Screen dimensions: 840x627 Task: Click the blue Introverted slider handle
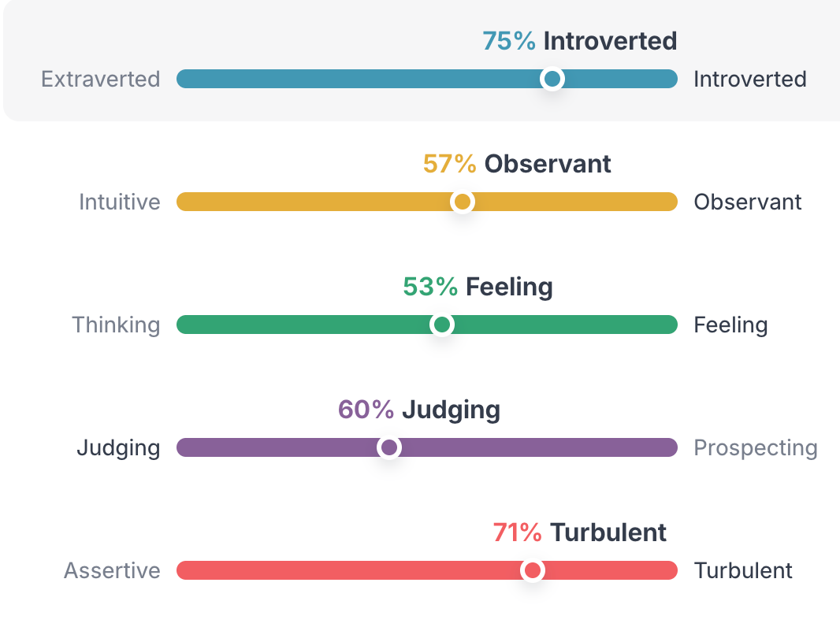(552, 79)
